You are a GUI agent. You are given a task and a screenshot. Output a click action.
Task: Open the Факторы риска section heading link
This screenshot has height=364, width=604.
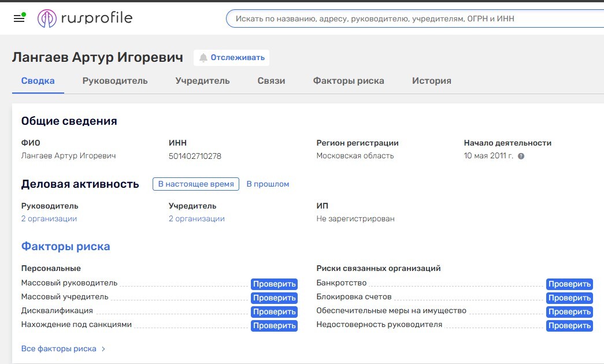pyautogui.click(x=65, y=247)
